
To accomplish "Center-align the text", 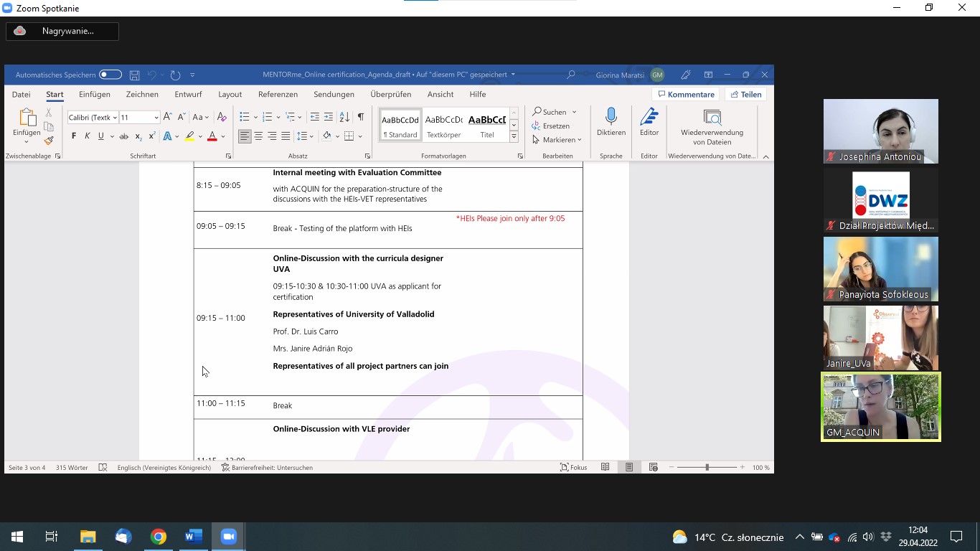I will coord(258,136).
